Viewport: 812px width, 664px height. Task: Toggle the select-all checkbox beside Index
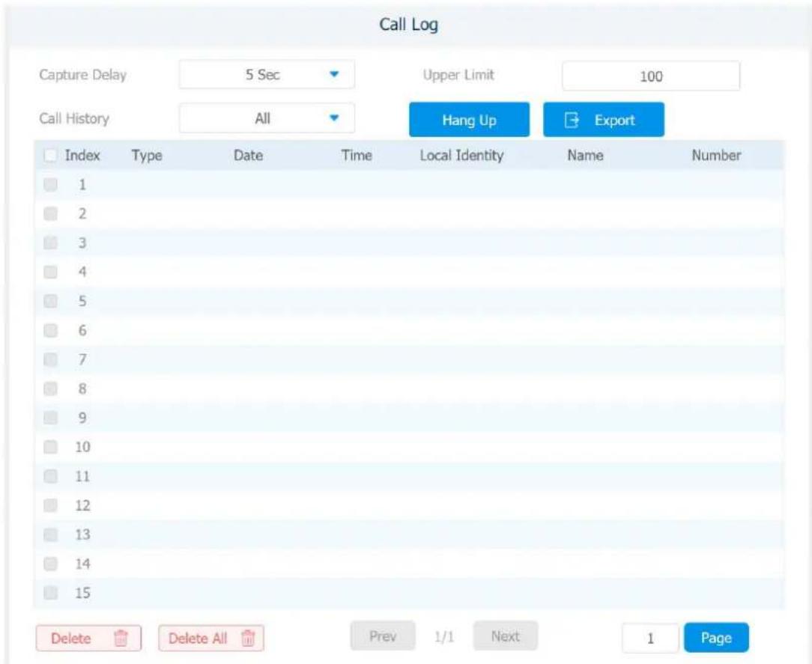[50, 155]
